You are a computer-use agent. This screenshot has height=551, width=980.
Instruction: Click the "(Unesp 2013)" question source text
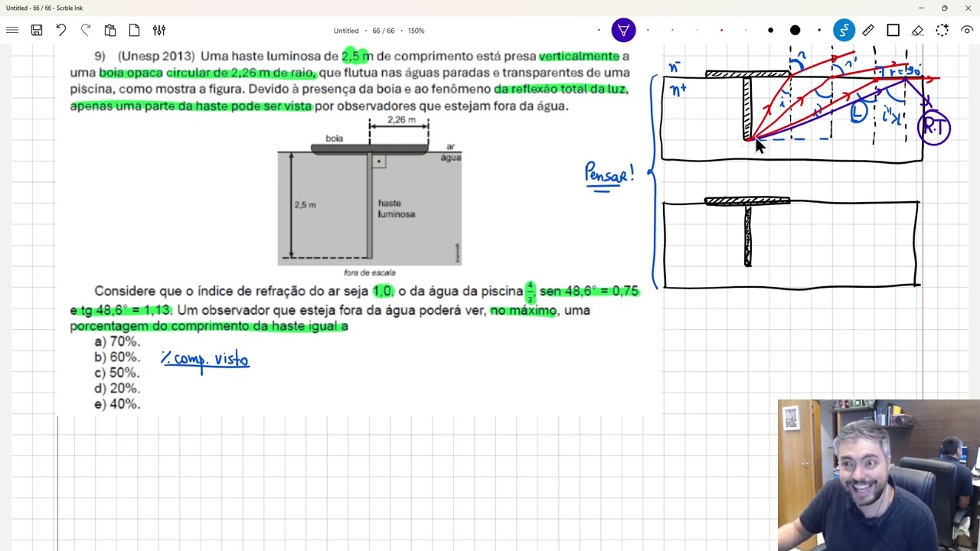click(156, 57)
